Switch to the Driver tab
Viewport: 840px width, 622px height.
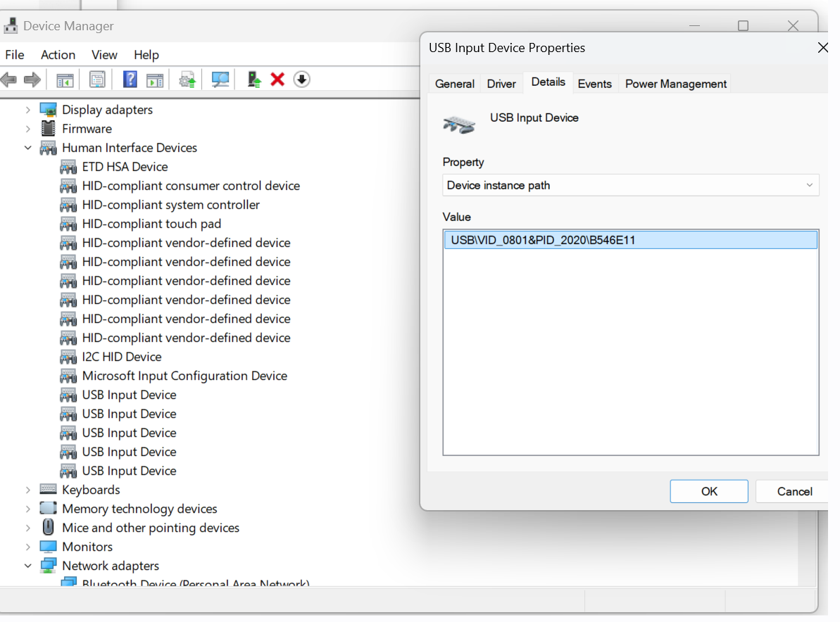[x=501, y=84]
